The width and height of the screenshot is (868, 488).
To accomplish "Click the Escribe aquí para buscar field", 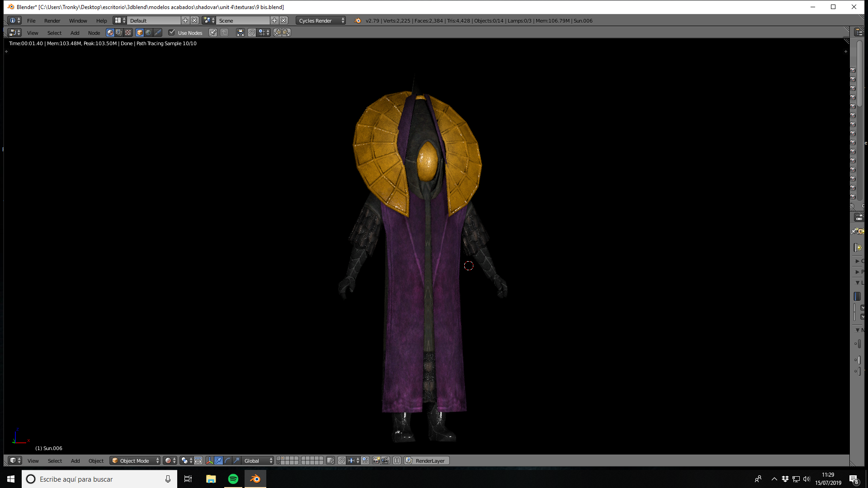I will [x=99, y=479].
